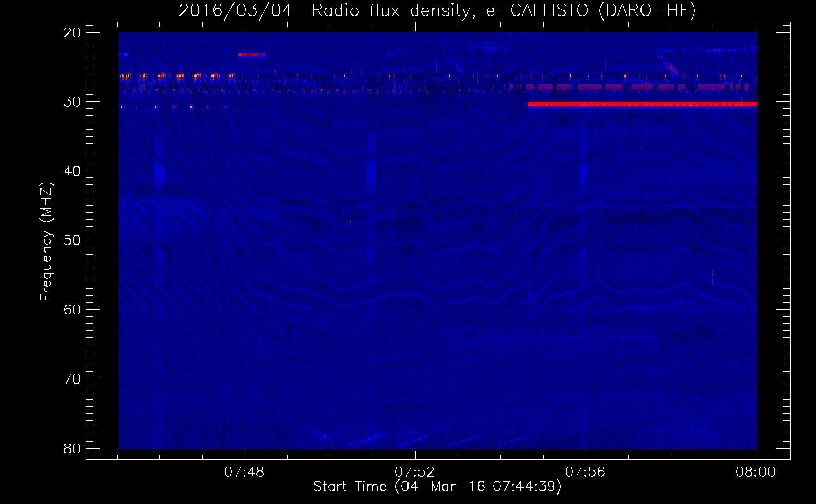Click the frequency label 30
This screenshot has height=504, width=816.
[x=72, y=102]
